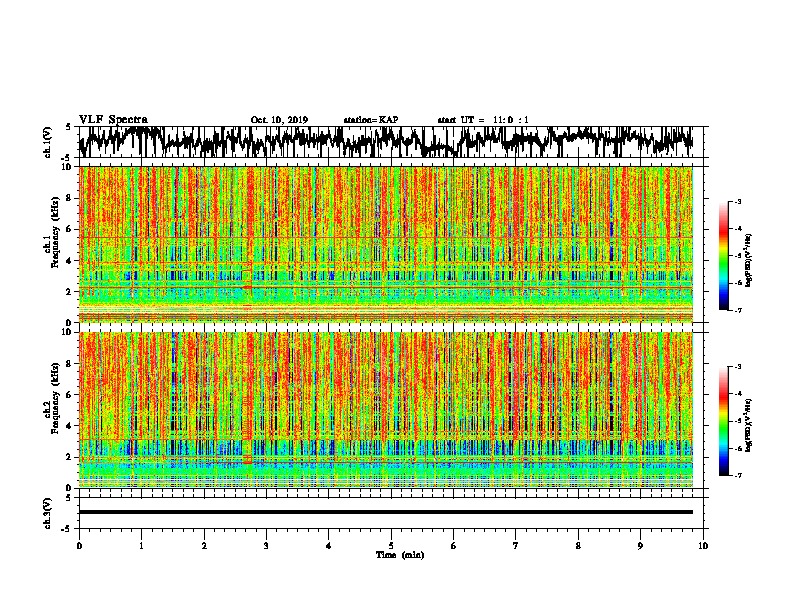This screenshot has width=792, height=612.
Task: Click the "-3" label on ch.2 color bar
Action: point(737,367)
